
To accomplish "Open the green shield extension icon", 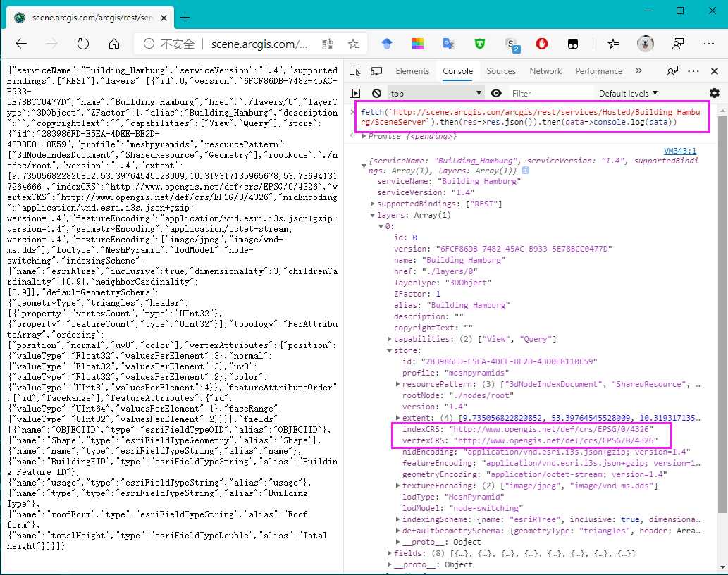I will tap(480, 44).
